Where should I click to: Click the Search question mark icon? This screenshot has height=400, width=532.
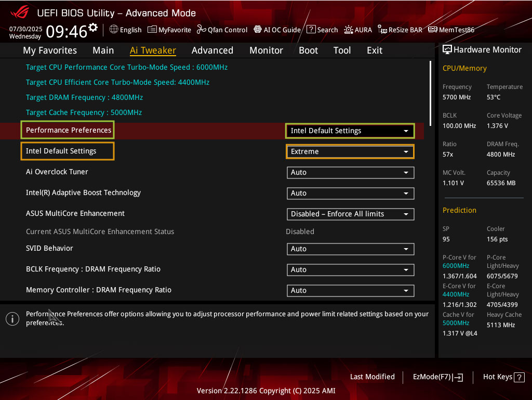point(311,30)
